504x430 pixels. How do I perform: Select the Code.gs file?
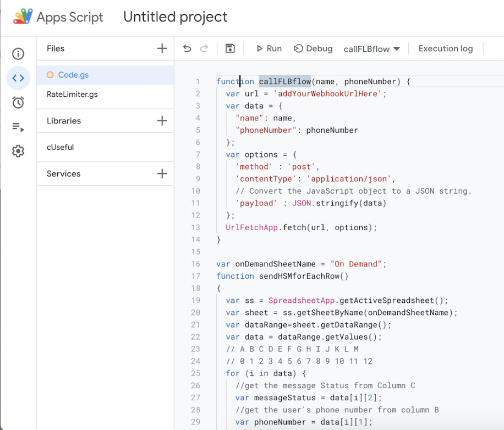coord(73,75)
